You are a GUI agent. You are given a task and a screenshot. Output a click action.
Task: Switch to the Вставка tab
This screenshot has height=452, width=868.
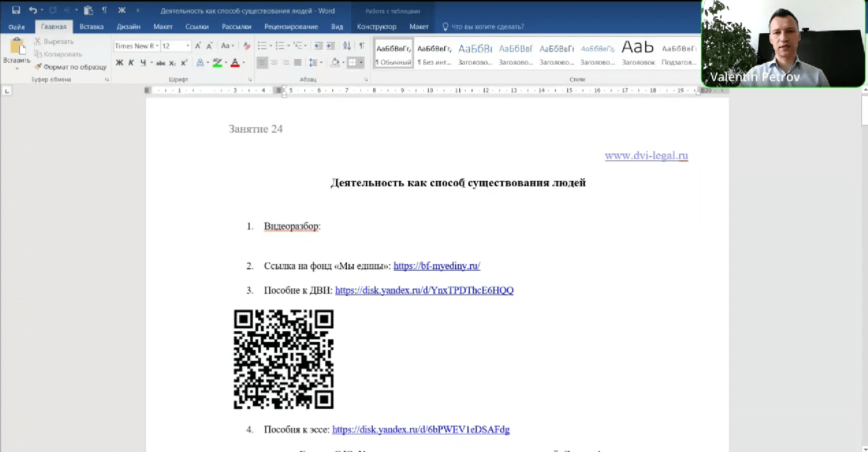click(x=92, y=27)
